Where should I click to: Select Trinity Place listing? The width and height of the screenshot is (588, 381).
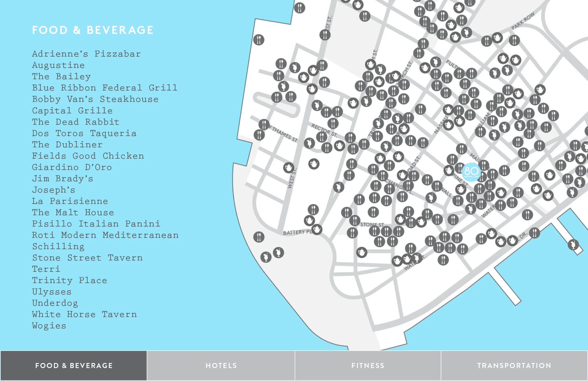click(70, 280)
